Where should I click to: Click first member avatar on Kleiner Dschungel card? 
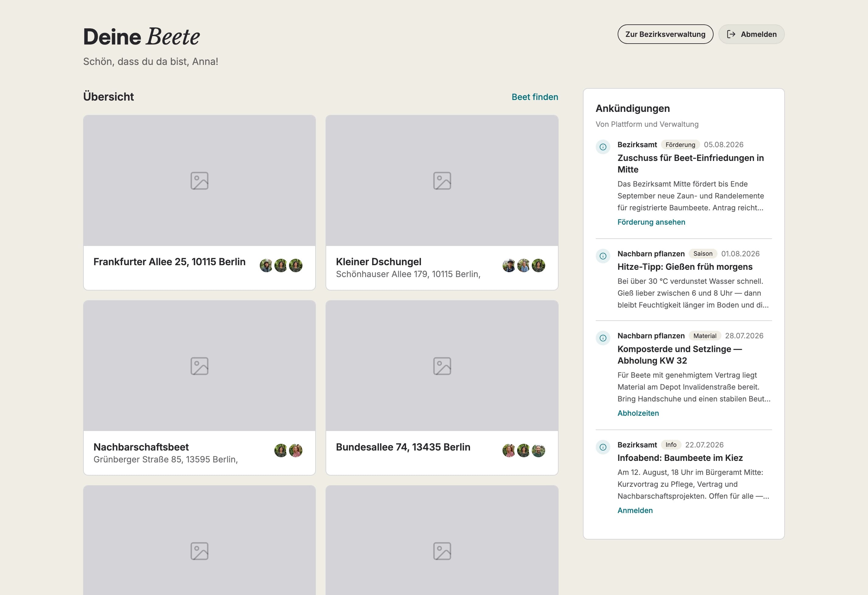coord(509,265)
